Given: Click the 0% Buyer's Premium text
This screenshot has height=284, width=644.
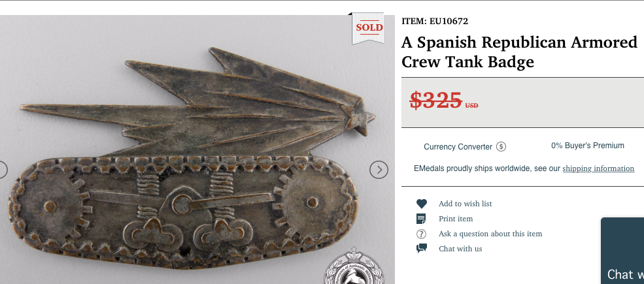Looking at the screenshot, I should click(587, 146).
